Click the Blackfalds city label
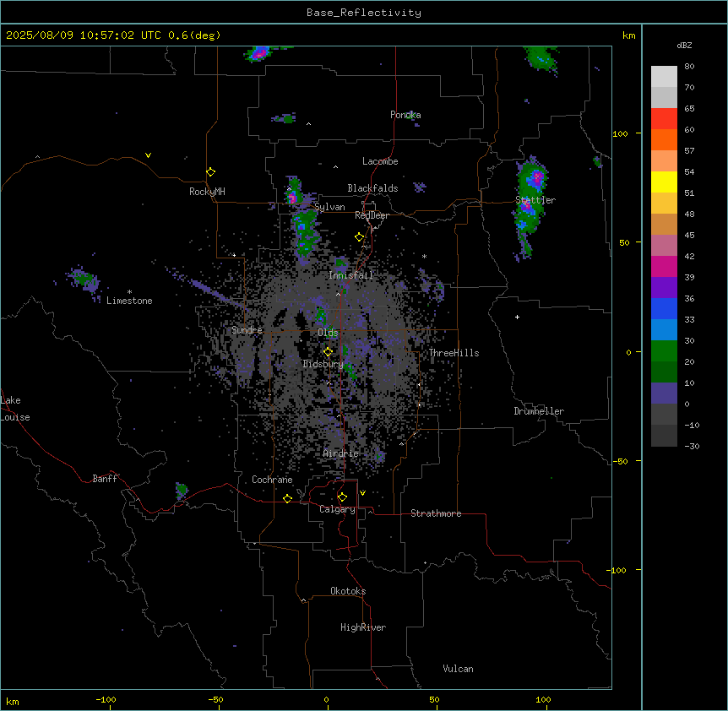The image size is (728, 711). 372,188
